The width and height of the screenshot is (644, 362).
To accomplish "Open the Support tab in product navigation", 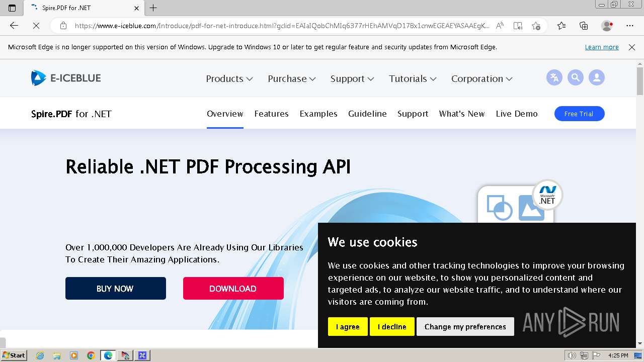I will tap(413, 114).
